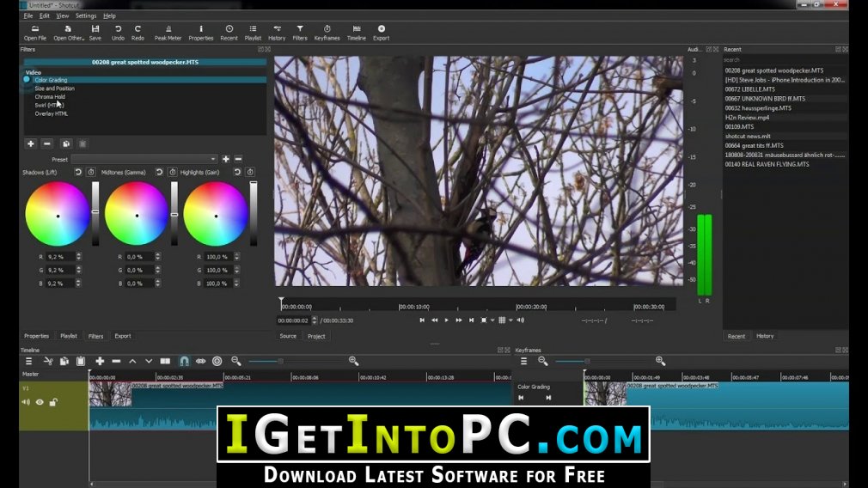Open the File menu

click(28, 15)
